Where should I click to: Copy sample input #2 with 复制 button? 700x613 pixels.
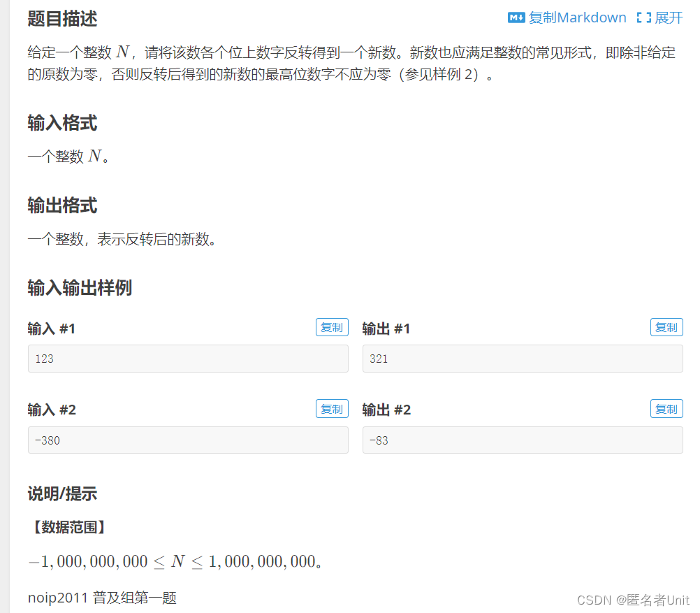click(332, 409)
